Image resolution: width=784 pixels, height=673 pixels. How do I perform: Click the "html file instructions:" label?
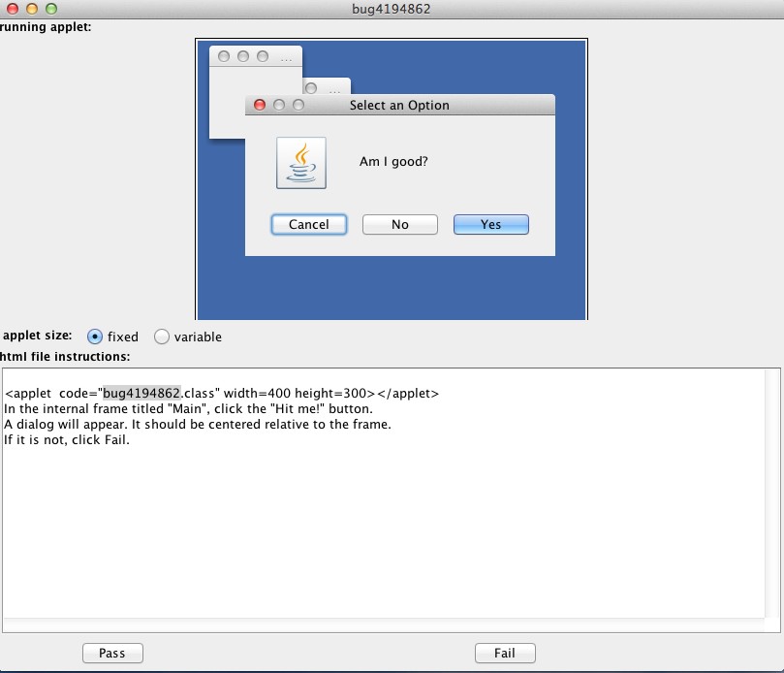[x=65, y=357]
